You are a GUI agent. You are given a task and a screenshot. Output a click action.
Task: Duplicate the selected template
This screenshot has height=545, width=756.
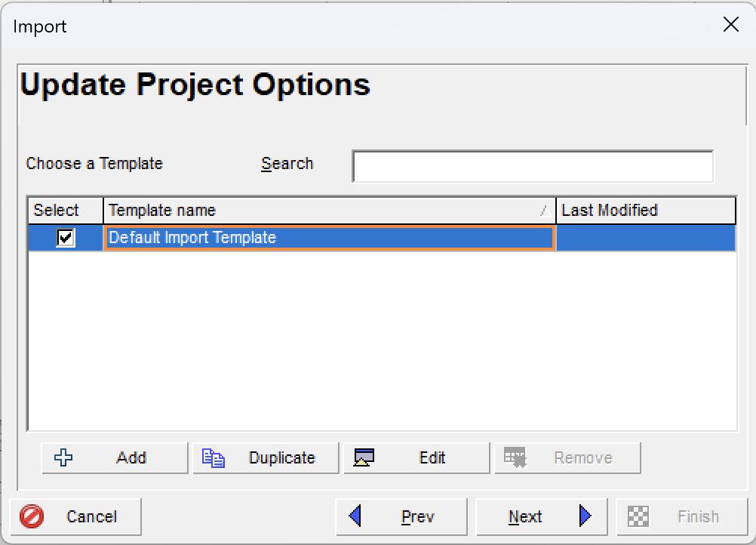266,457
